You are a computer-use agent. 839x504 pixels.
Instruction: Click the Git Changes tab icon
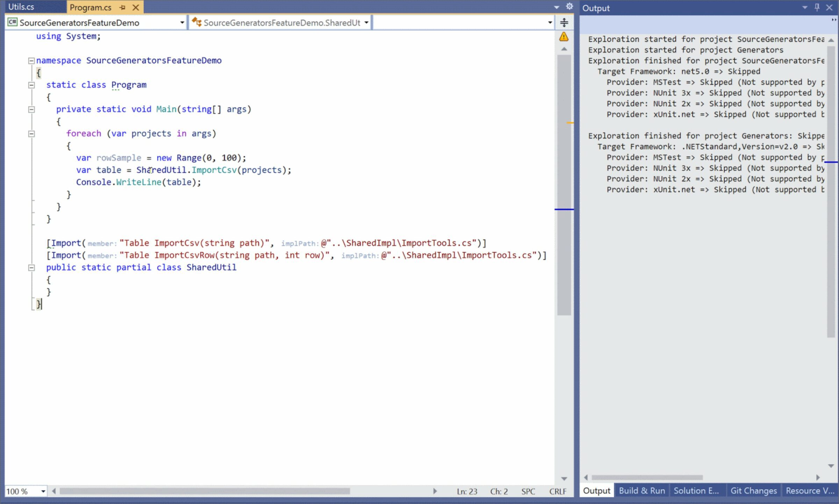(x=753, y=491)
